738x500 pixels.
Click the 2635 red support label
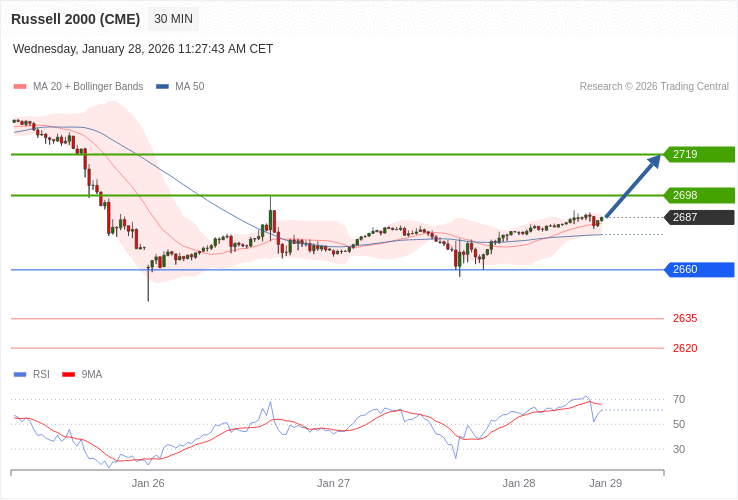[685, 319]
